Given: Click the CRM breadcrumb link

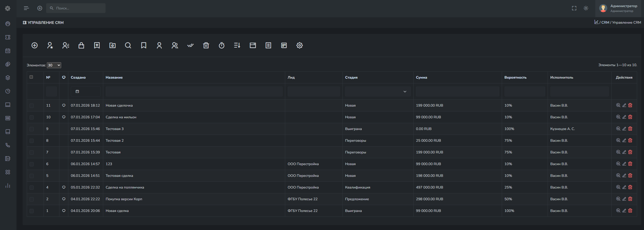Looking at the screenshot, I should pos(605,23).
